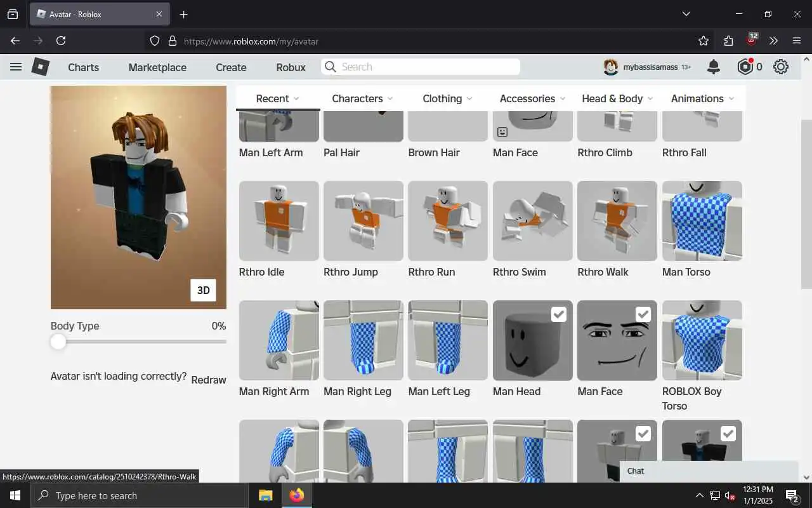Select the Rthro Jump animation thumbnail
Viewport: 812px width, 508px height.
point(363,221)
